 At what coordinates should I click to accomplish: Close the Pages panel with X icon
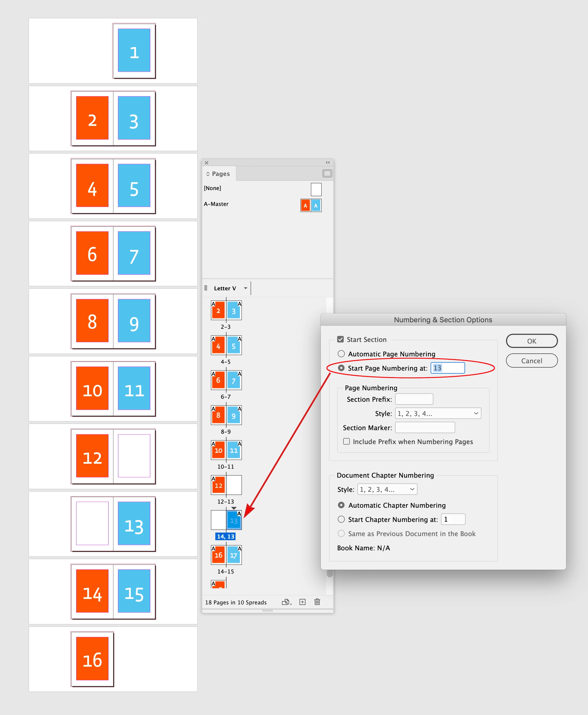[207, 163]
